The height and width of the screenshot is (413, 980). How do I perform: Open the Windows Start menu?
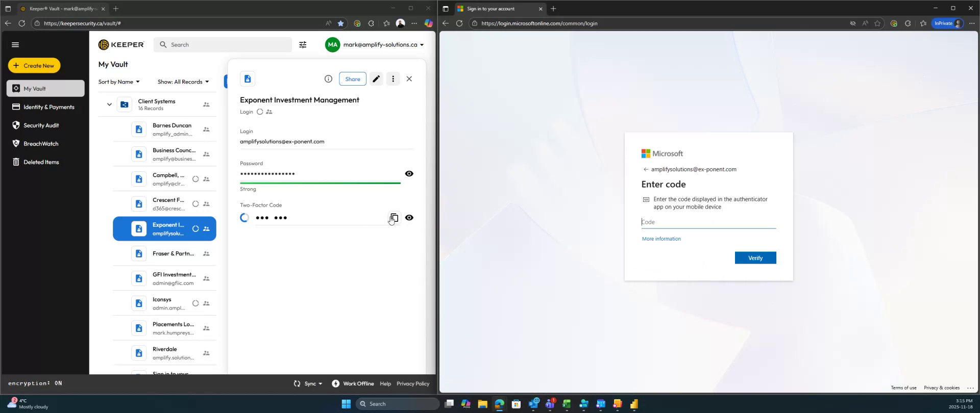(x=346, y=404)
